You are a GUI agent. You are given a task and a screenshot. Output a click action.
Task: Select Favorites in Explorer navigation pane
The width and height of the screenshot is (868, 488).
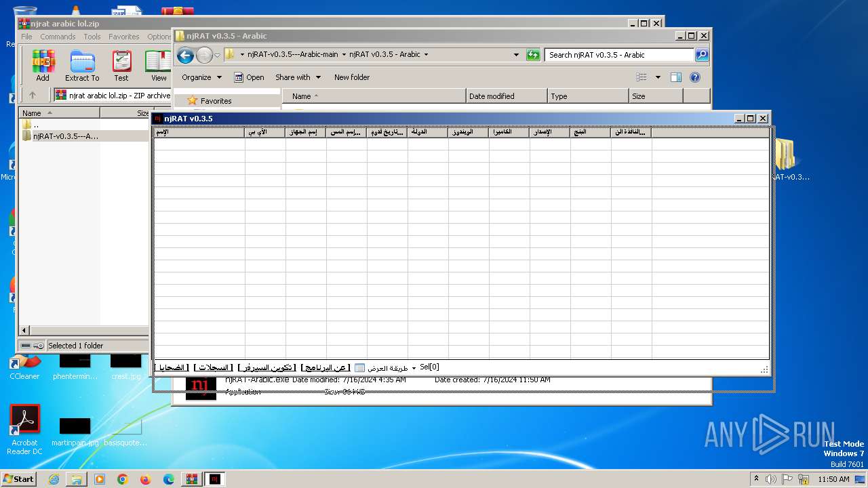pos(216,101)
